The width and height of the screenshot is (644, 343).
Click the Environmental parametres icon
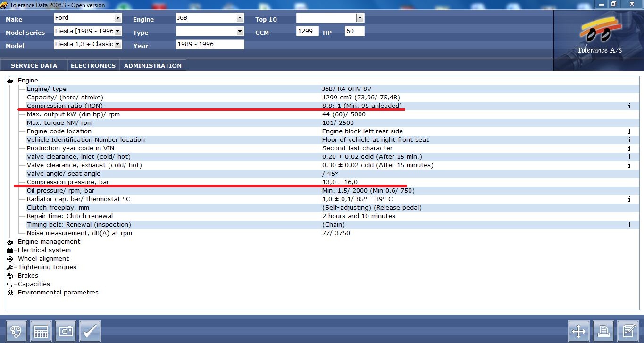coord(10,293)
